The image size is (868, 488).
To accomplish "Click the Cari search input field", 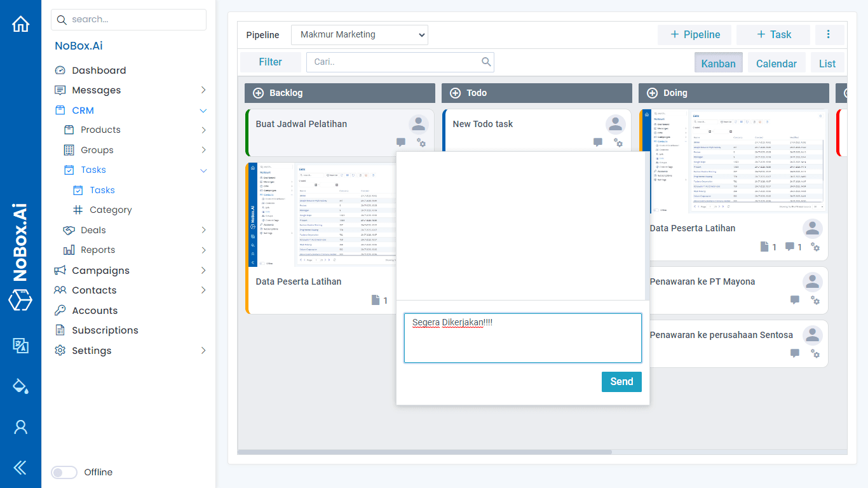I will 395,62.
